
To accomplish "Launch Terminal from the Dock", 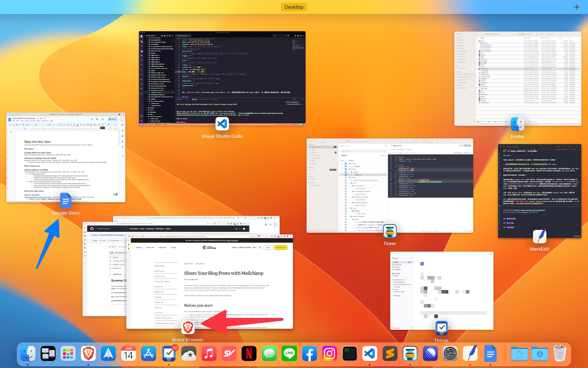I will (350, 354).
